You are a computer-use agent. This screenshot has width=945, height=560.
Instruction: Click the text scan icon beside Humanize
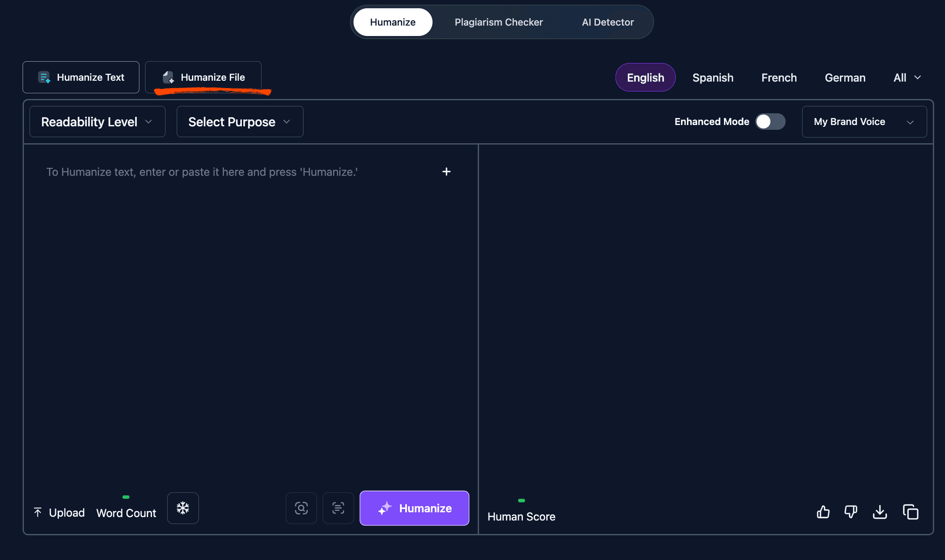[x=338, y=508]
